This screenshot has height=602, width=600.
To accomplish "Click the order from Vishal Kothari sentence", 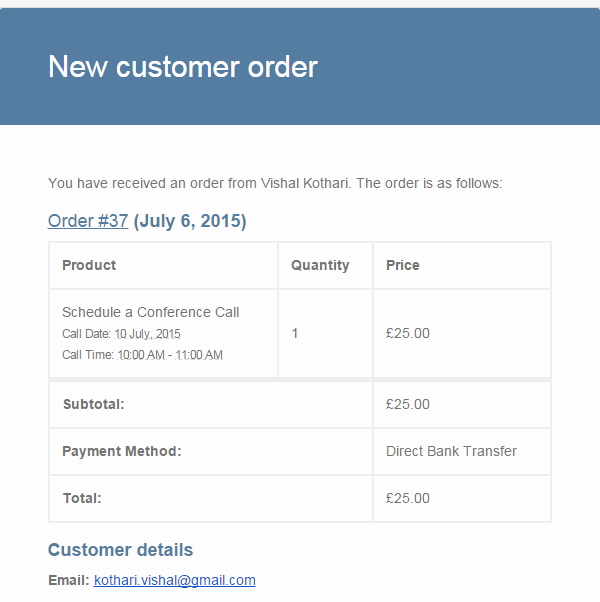I will [x=275, y=183].
